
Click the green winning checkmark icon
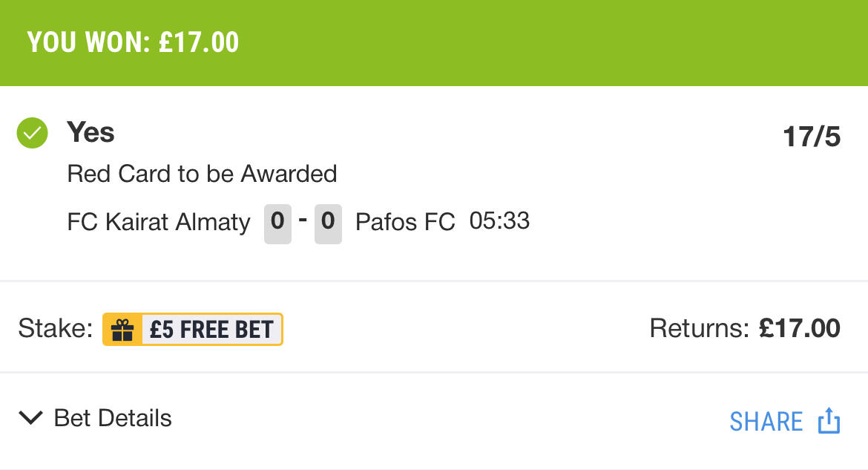[x=32, y=134]
